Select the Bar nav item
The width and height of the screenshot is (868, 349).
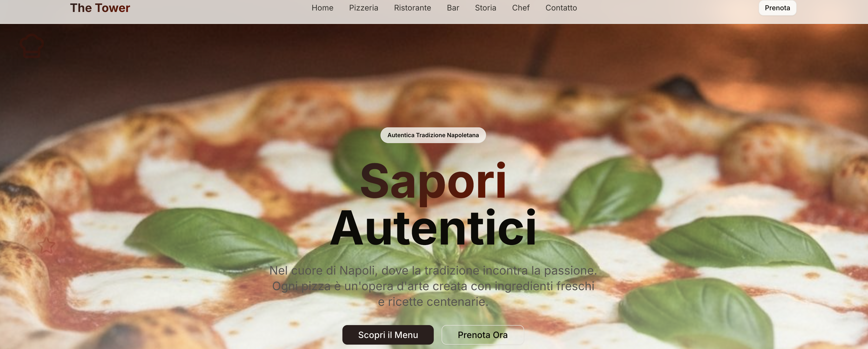(x=453, y=8)
